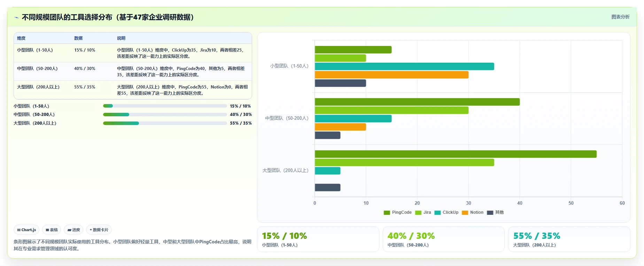Click the 其他 bar for 大型团队
Image resolution: width=644 pixels, height=266 pixels.
[327, 188]
